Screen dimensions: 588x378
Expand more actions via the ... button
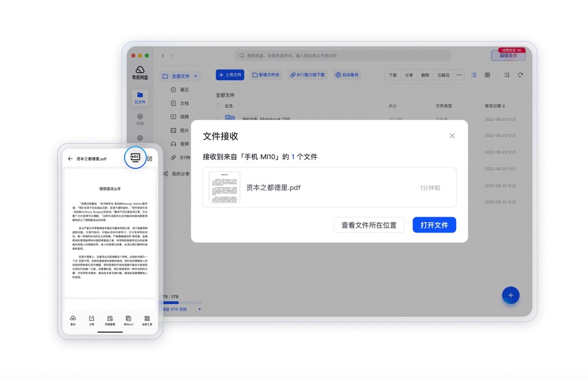459,75
